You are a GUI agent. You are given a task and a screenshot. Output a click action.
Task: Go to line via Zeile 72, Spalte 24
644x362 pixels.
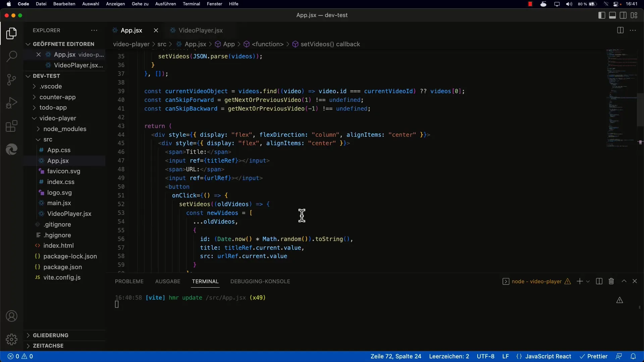(396, 356)
